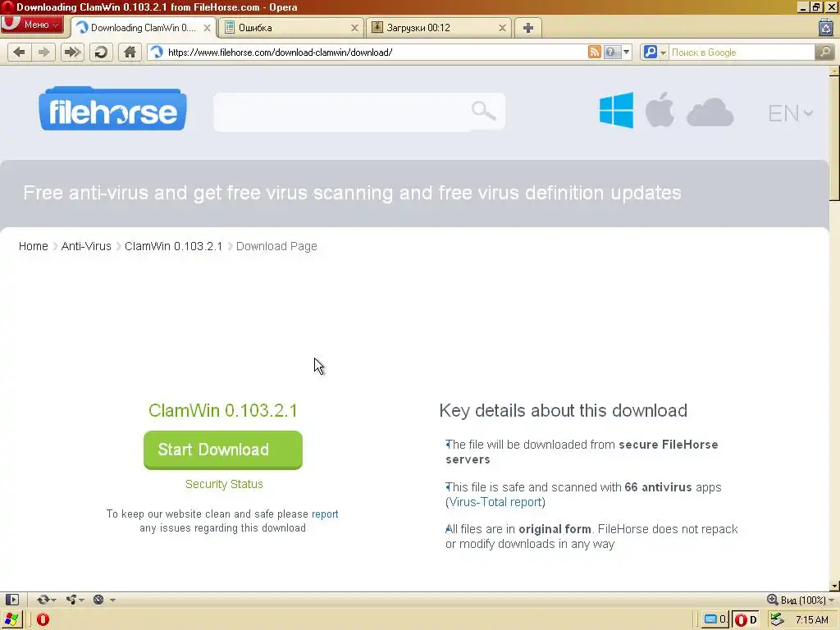
Task: Click the address bar URL field
Action: click(375, 52)
